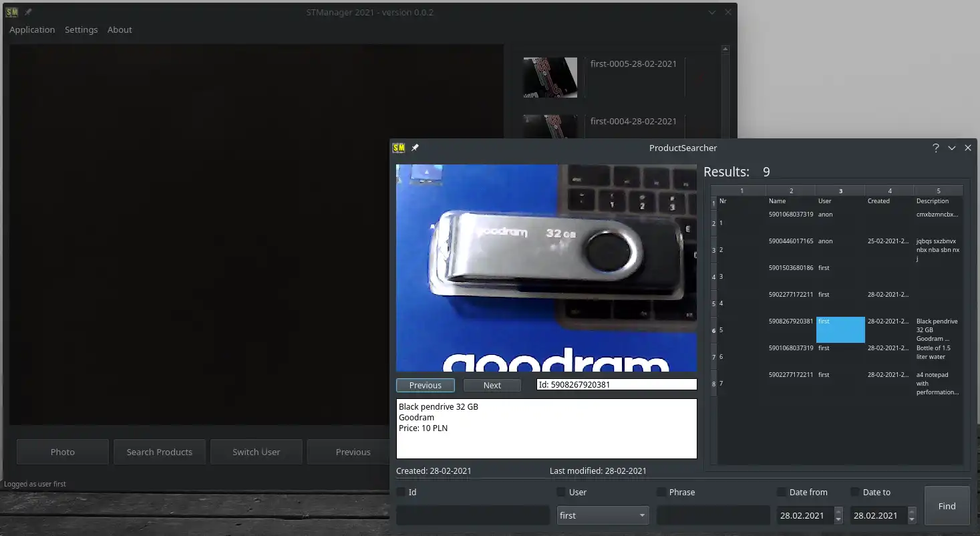Click the 'Created' header cell in results table

[890, 201]
